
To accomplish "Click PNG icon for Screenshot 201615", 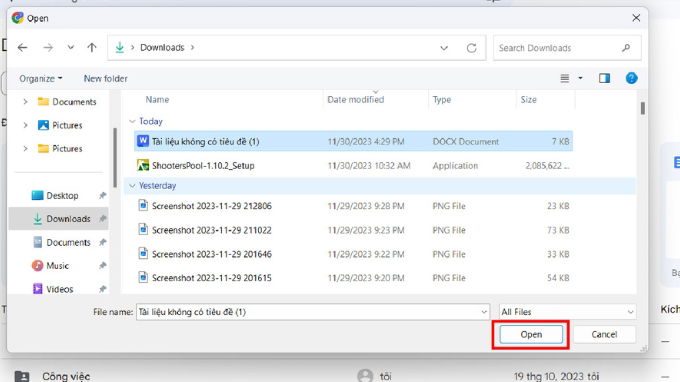I will coord(143,277).
